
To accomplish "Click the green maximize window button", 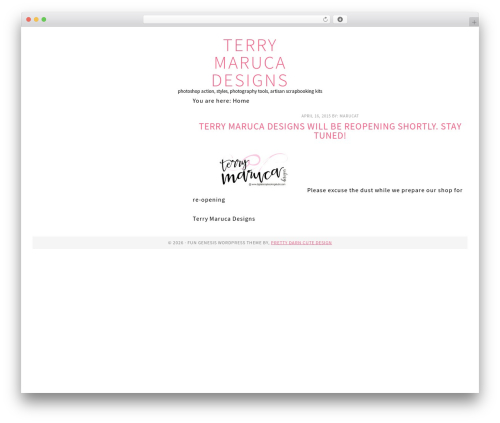I will pyautogui.click(x=44, y=20).
